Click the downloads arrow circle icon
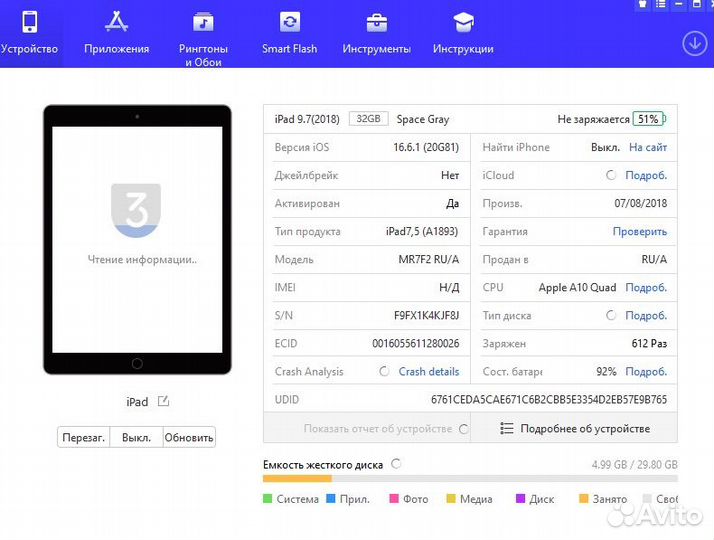Image resolution: width=714 pixels, height=540 pixels. pos(694,44)
